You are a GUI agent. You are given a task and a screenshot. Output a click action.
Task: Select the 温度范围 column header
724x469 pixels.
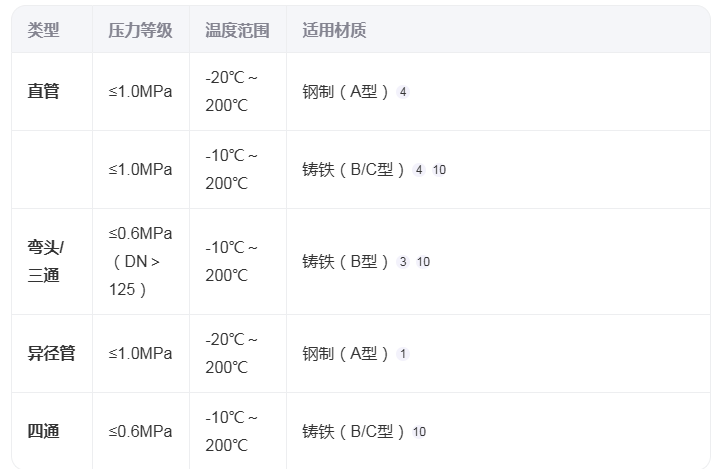237,30
